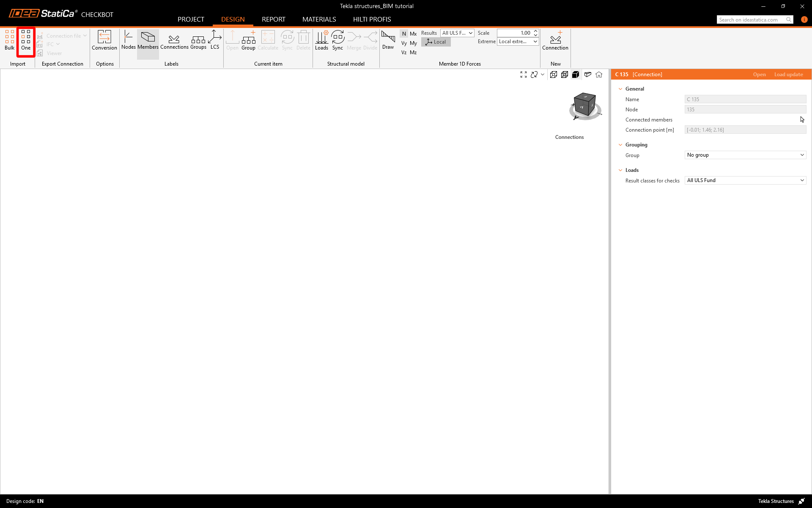Toggle the Vz force component
This screenshot has width=812, height=508.
(x=404, y=52)
